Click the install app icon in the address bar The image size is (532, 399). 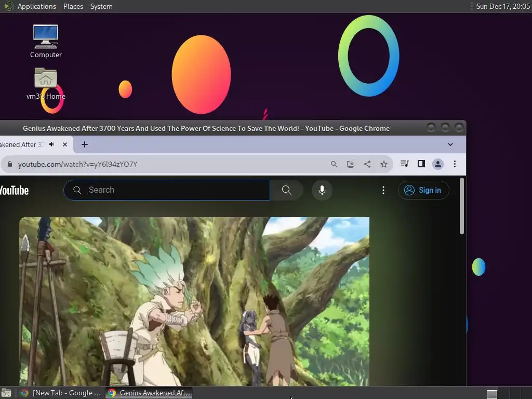[x=351, y=164]
